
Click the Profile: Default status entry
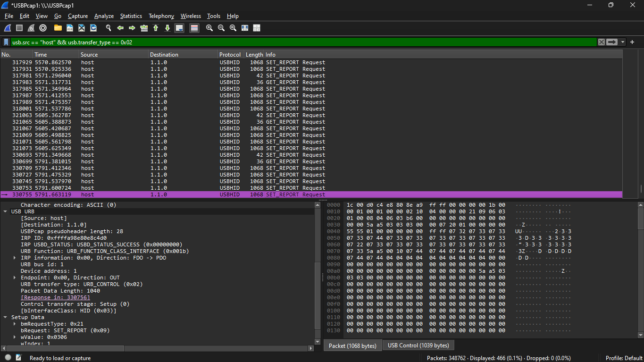[x=624, y=358]
